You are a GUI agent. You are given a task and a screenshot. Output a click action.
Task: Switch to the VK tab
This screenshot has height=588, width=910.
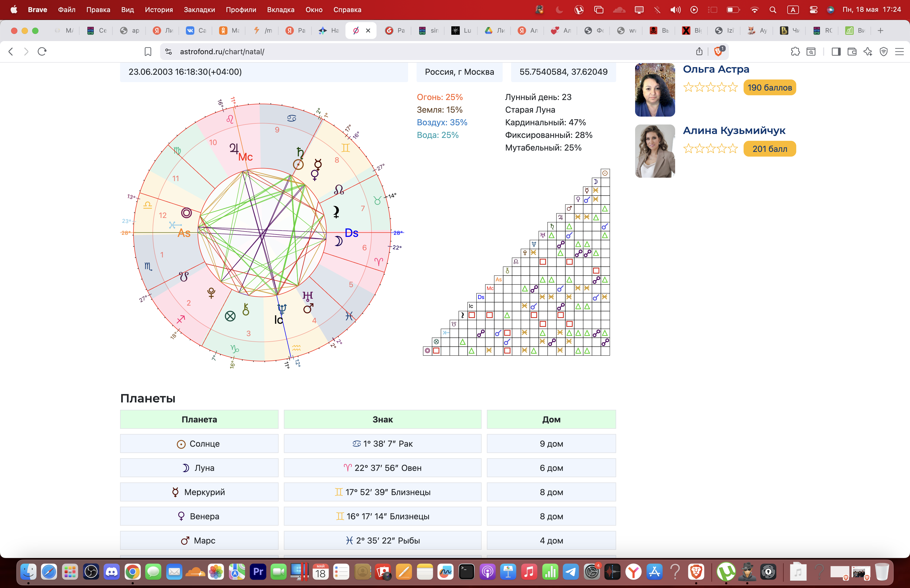click(x=196, y=31)
